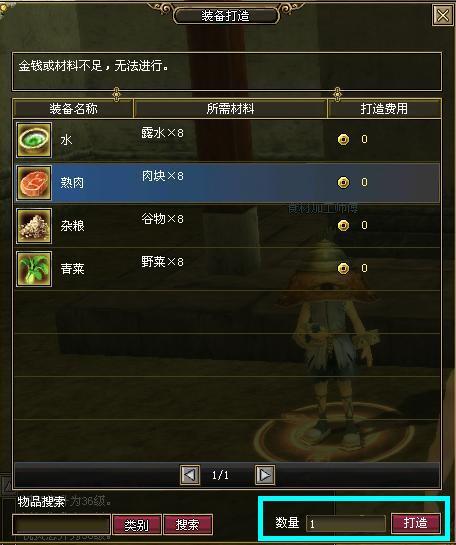Viewport: 456px width, 545px height.
Task: Focus the 数量 quantity input field
Action: point(346,523)
